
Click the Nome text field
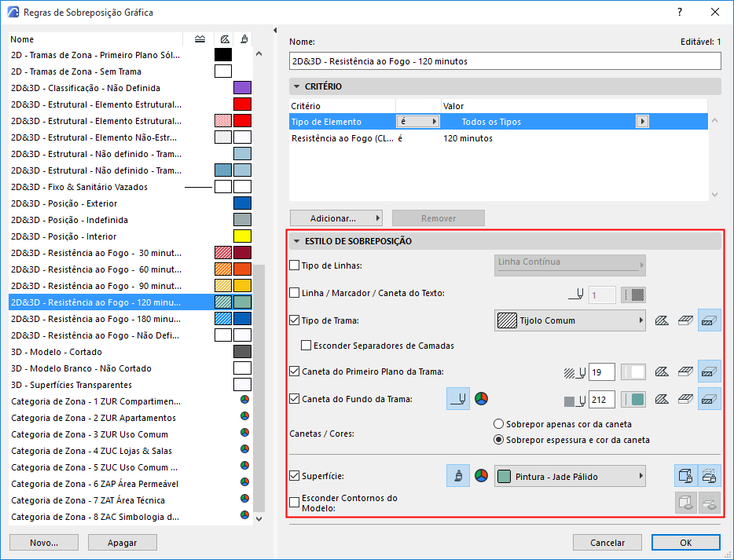505,61
